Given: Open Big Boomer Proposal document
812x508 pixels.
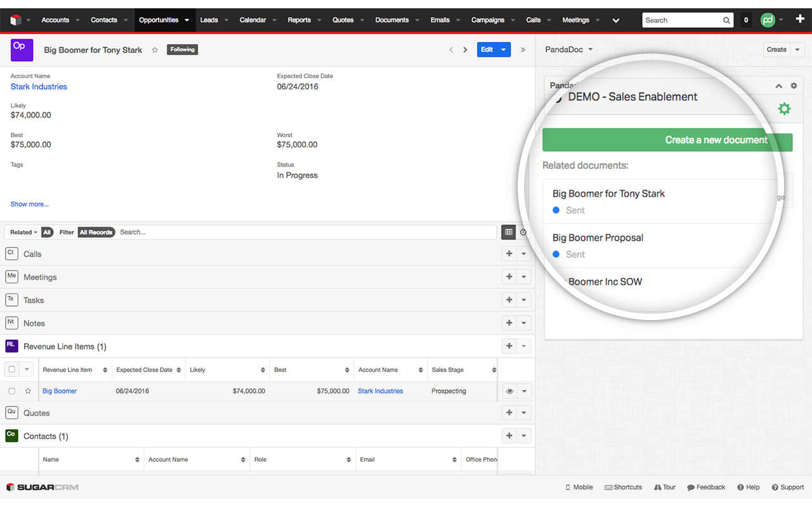Looking at the screenshot, I should 598,237.
